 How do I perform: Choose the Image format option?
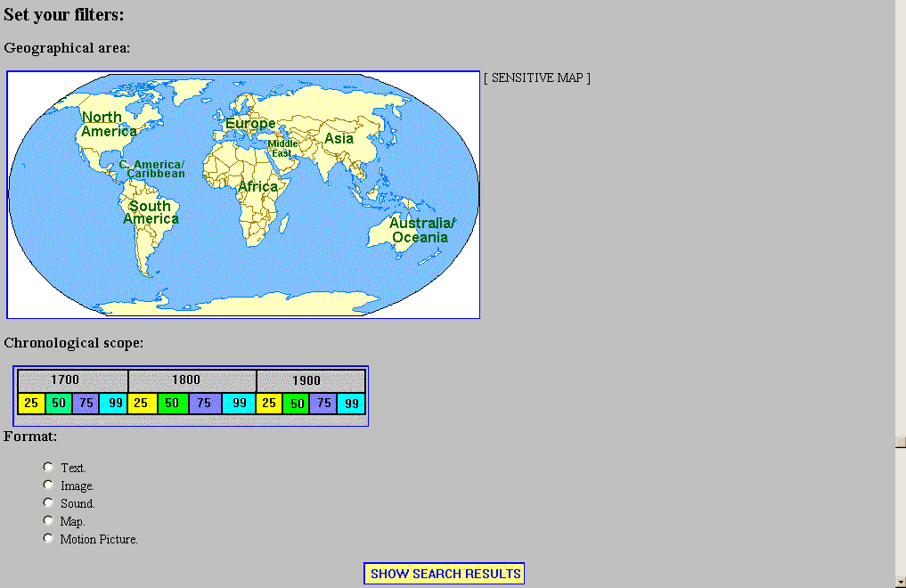coord(48,485)
